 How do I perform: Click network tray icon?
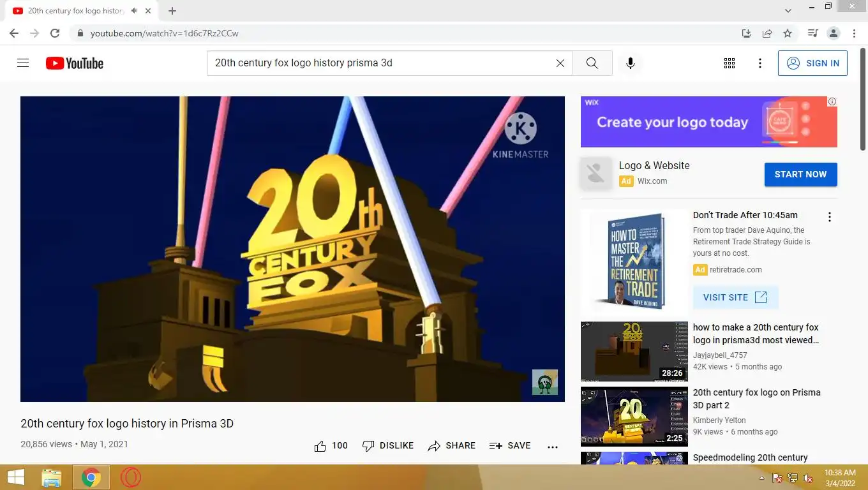click(x=793, y=478)
